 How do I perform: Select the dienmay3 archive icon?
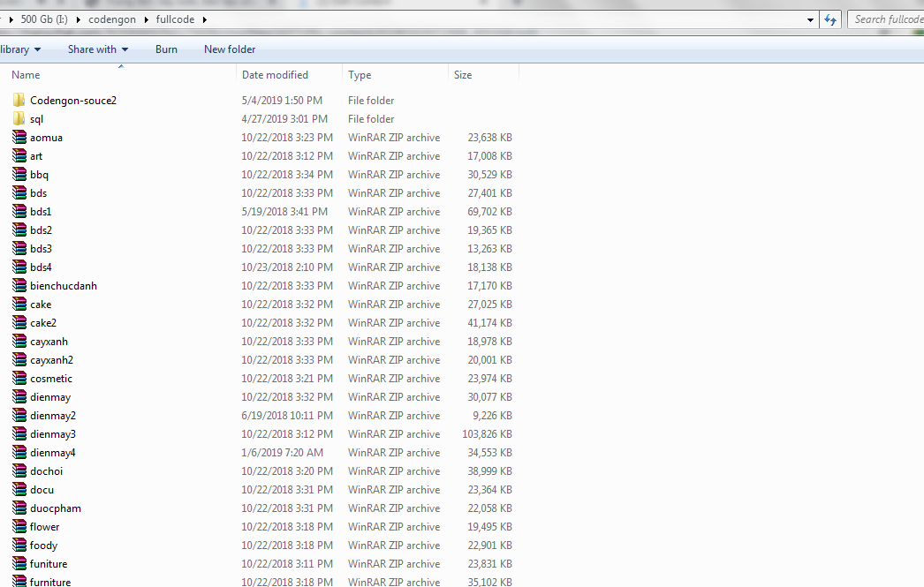19,434
